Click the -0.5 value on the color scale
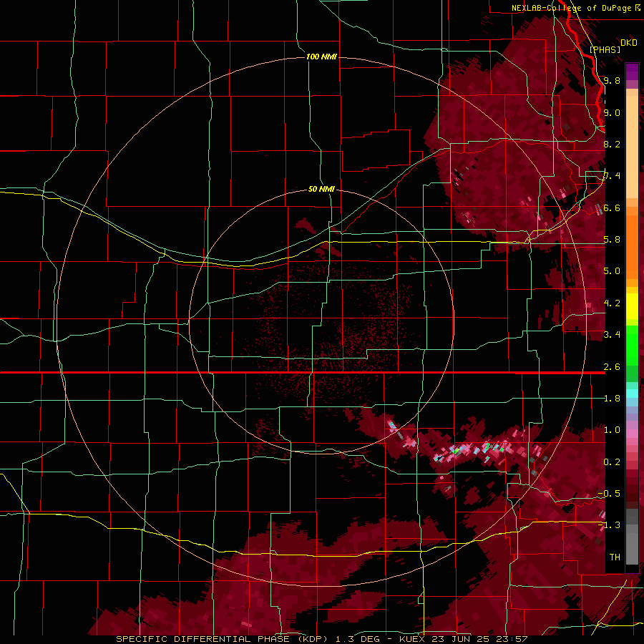This screenshot has height=644, width=644. (609, 494)
